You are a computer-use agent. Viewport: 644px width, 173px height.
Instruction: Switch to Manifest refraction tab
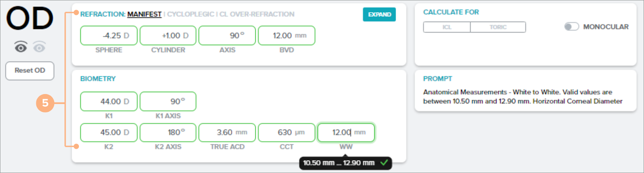144,14
